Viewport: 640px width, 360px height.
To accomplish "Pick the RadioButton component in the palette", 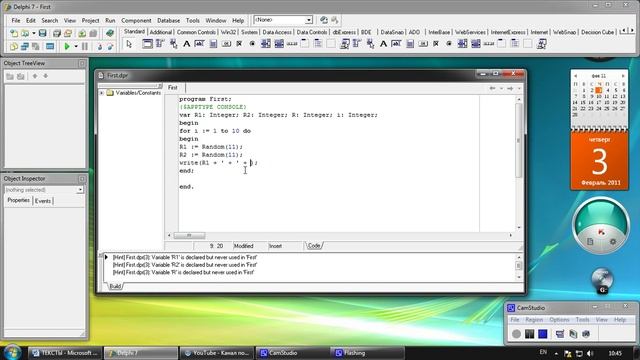I will [252, 44].
